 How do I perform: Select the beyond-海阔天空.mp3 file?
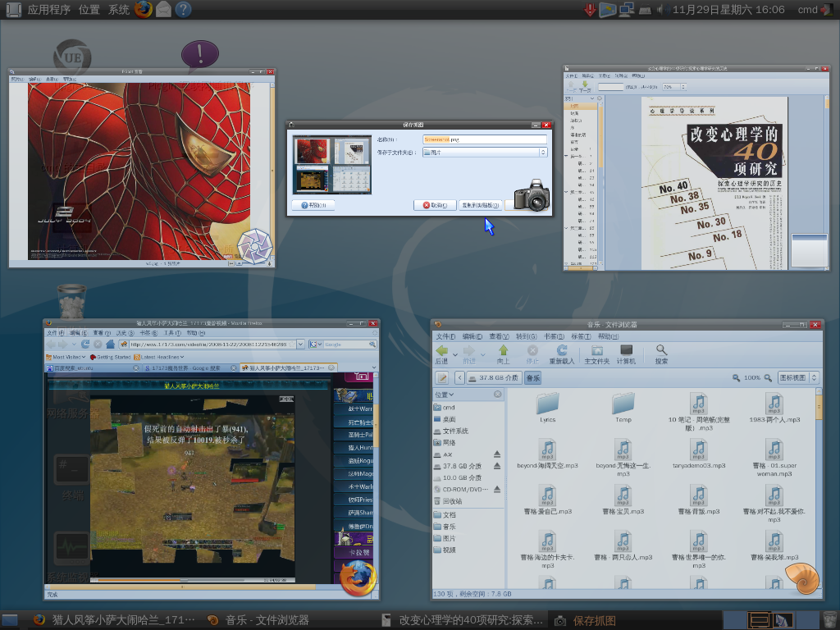547,454
